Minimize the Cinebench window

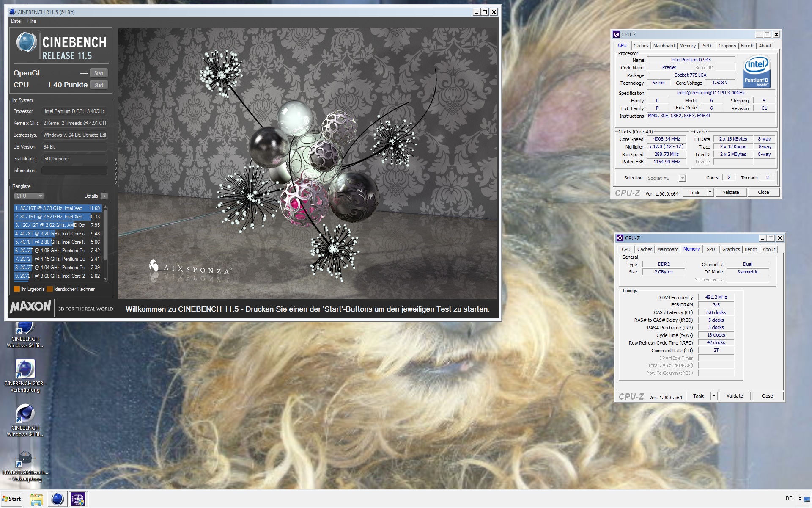pyautogui.click(x=476, y=12)
